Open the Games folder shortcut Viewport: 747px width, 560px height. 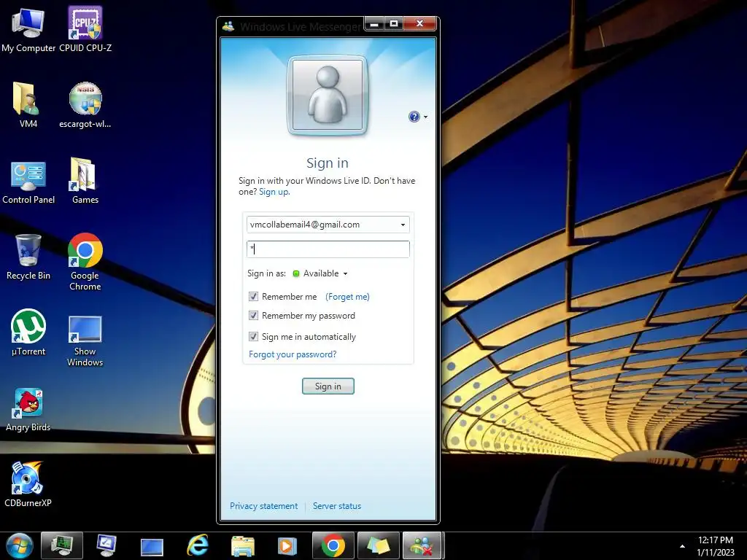pyautogui.click(x=85, y=182)
